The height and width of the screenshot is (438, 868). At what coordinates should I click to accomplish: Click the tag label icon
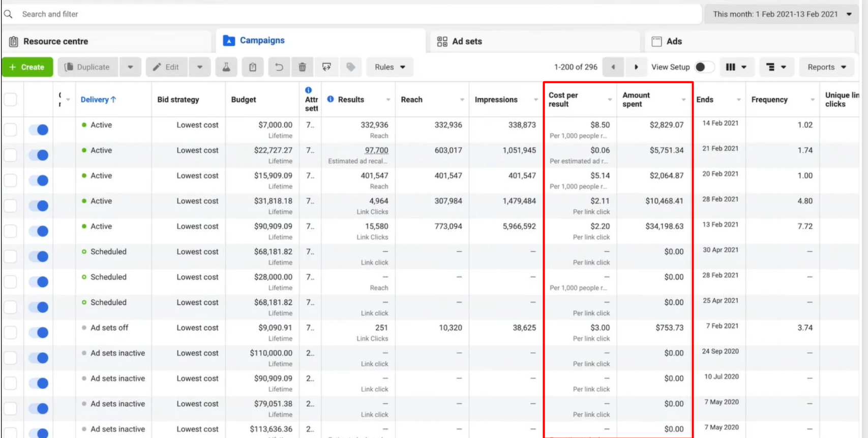pyautogui.click(x=350, y=67)
